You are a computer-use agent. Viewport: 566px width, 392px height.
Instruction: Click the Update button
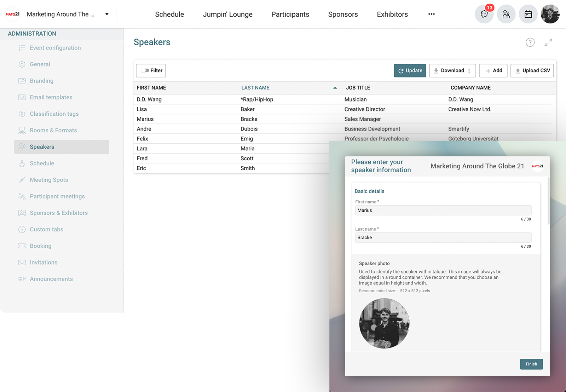(410, 70)
